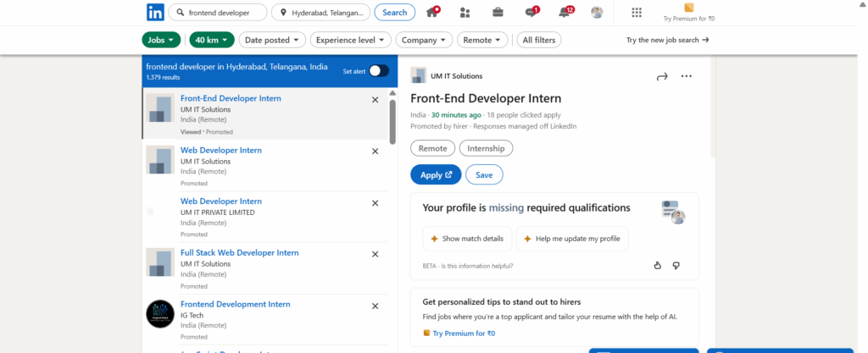Open profile avatar menu
This screenshot has height=353, width=868.
pos(597,12)
